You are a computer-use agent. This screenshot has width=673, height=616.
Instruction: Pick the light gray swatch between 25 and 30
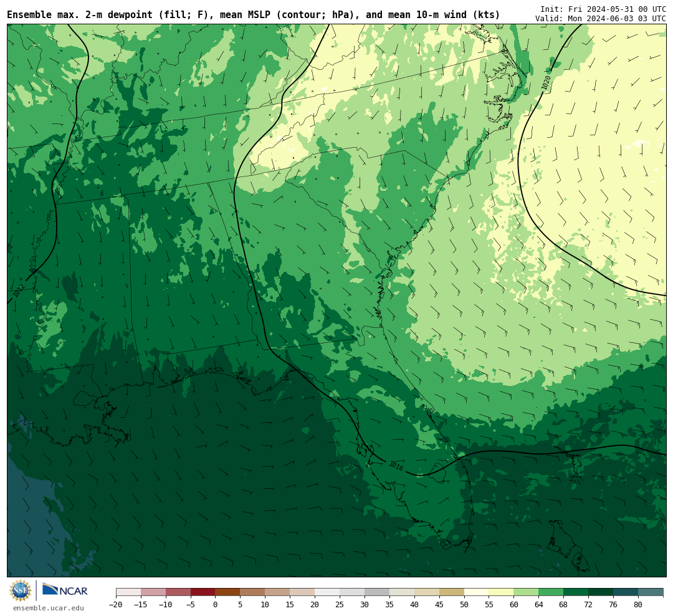[352, 592]
